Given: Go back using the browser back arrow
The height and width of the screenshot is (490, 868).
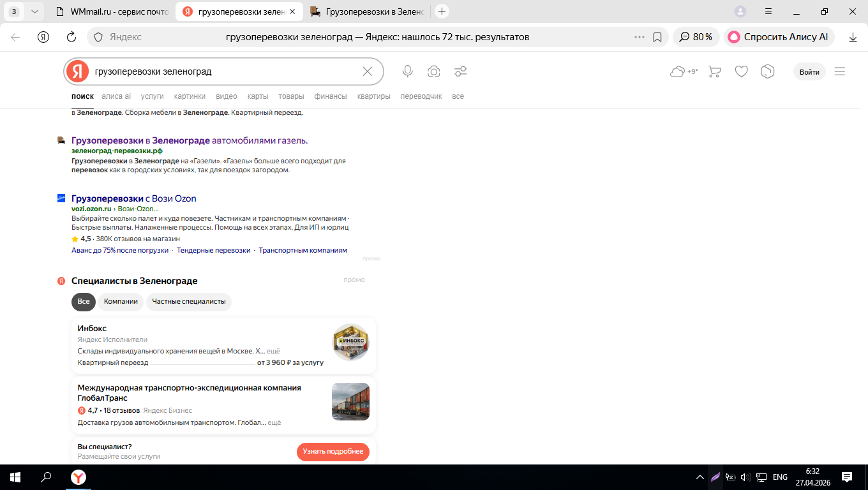Looking at the screenshot, I should coord(15,37).
